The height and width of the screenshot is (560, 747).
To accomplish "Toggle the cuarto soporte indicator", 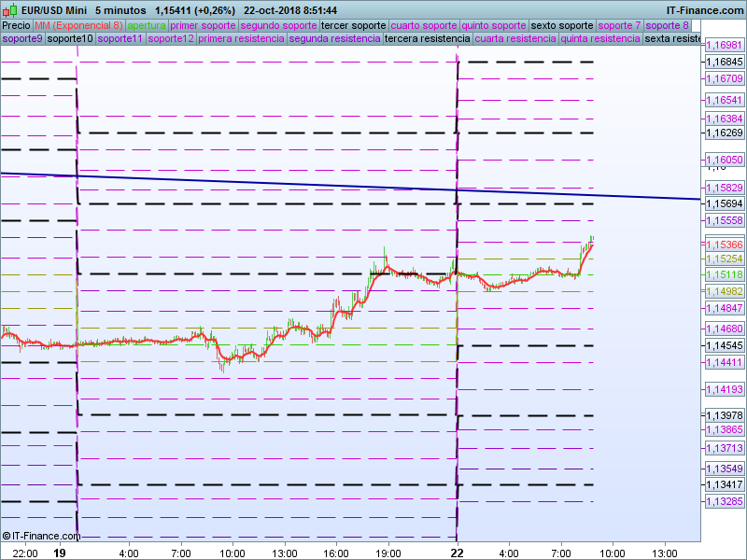I will [x=424, y=25].
